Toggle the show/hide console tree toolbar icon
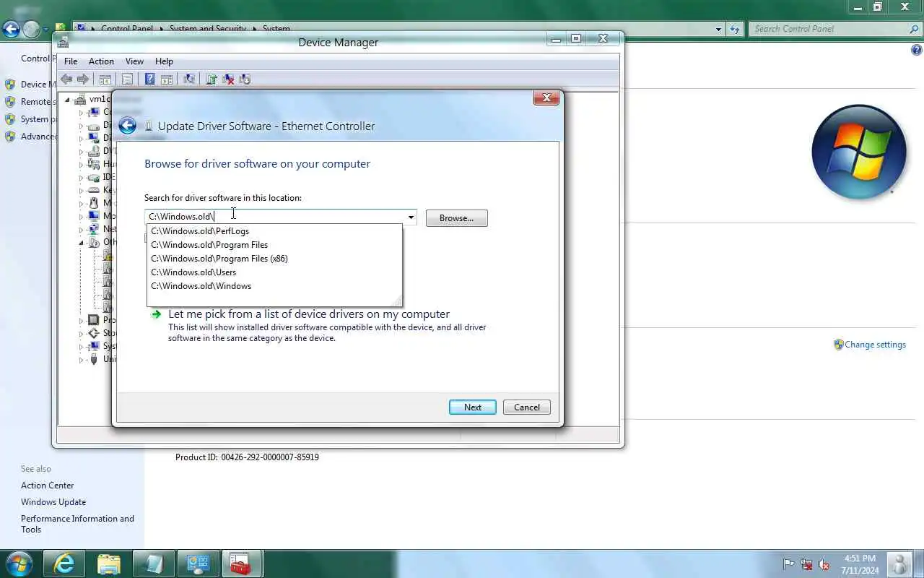 coord(105,79)
